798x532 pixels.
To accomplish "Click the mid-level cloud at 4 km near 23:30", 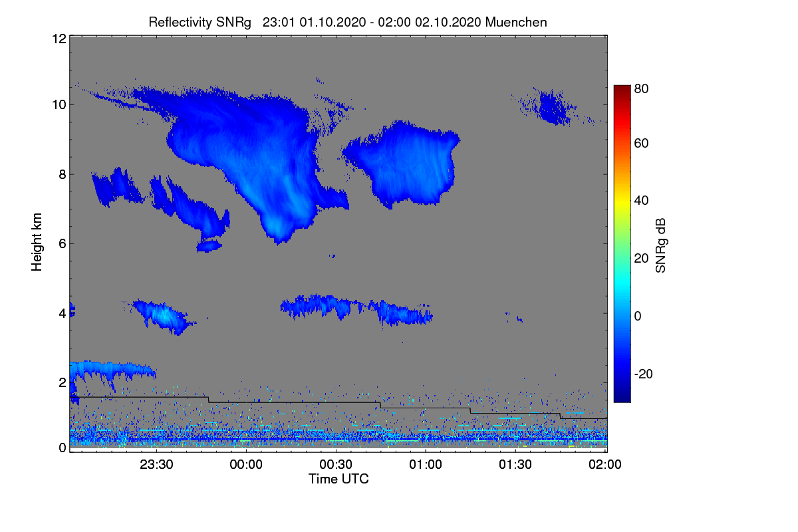I will (163, 316).
